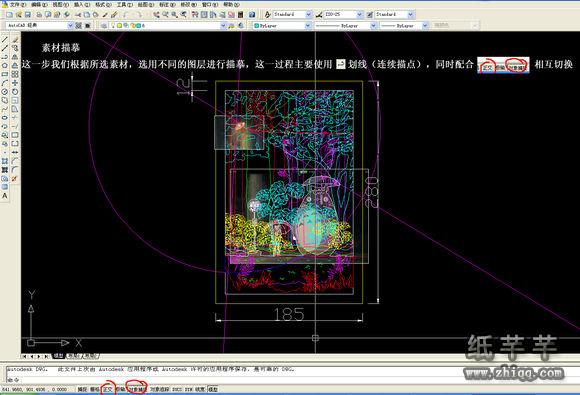Click the 185 dimension text

pyautogui.click(x=289, y=314)
